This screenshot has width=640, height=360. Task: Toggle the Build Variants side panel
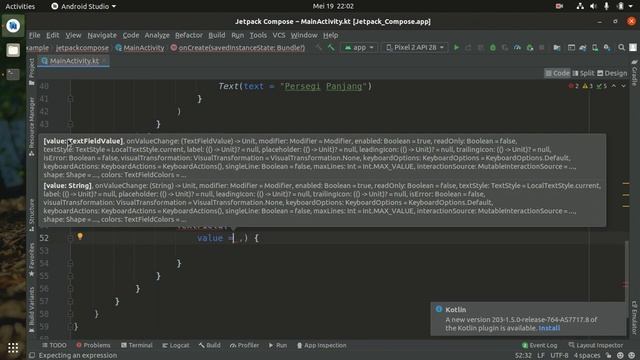click(x=32, y=309)
